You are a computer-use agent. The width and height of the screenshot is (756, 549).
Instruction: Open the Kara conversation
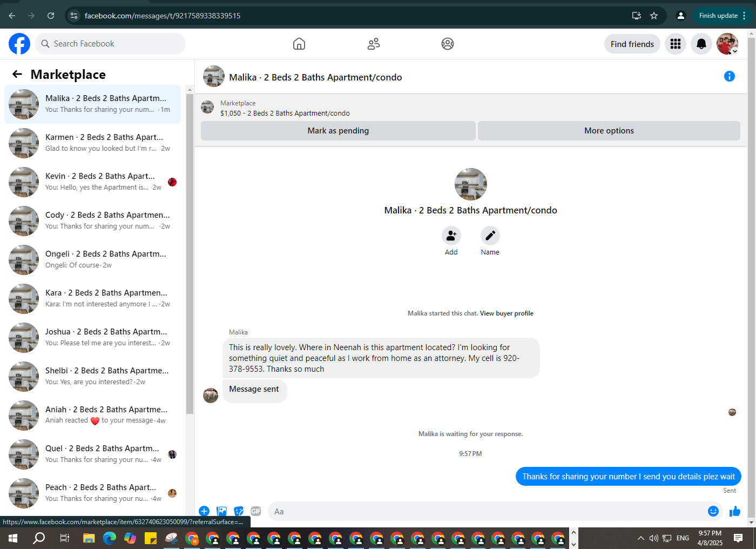[x=92, y=299]
